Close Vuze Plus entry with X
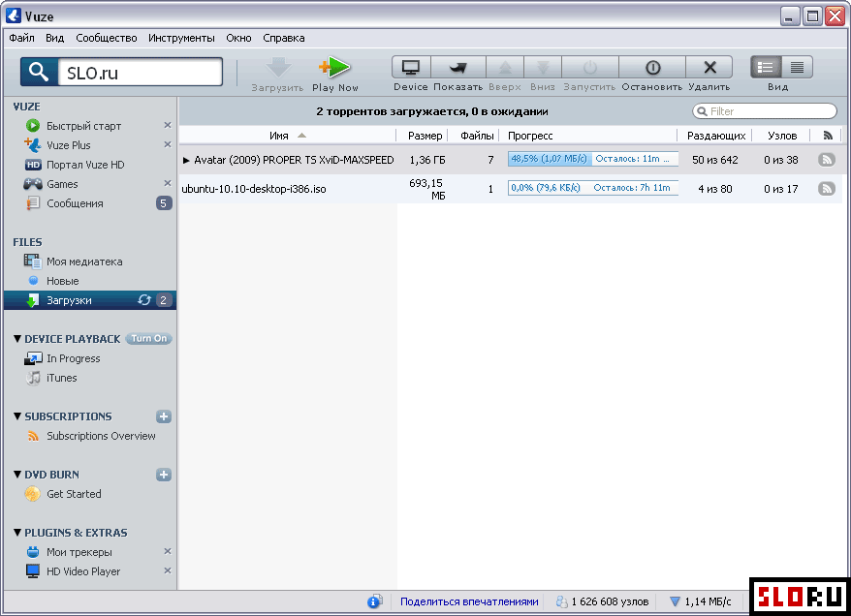Image resolution: width=851 pixels, height=616 pixels. click(168, 144)
